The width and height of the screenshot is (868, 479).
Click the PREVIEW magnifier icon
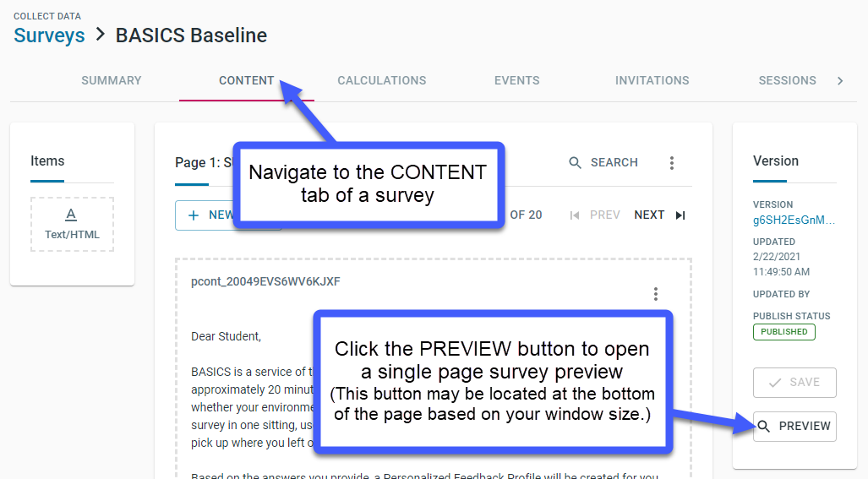click(x=764, y=427)
